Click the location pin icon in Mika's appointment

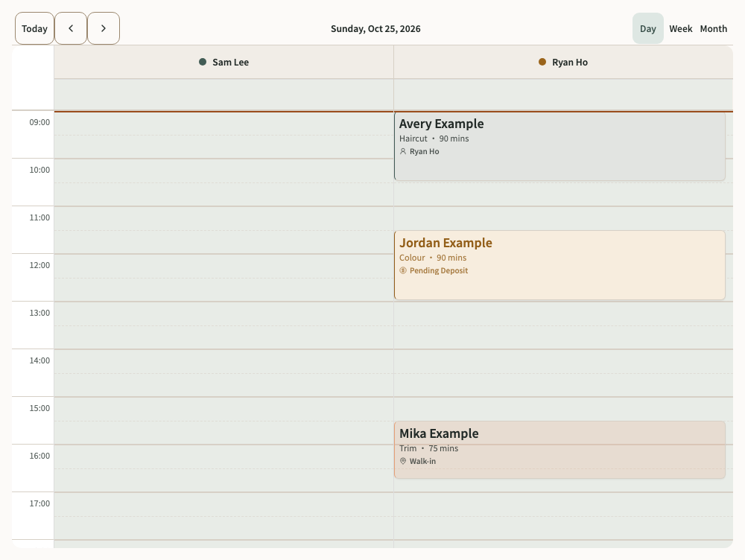pos(403,461)
